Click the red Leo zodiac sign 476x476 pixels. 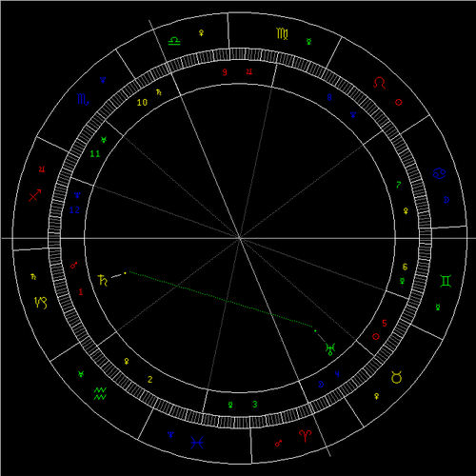coord(379,83)
